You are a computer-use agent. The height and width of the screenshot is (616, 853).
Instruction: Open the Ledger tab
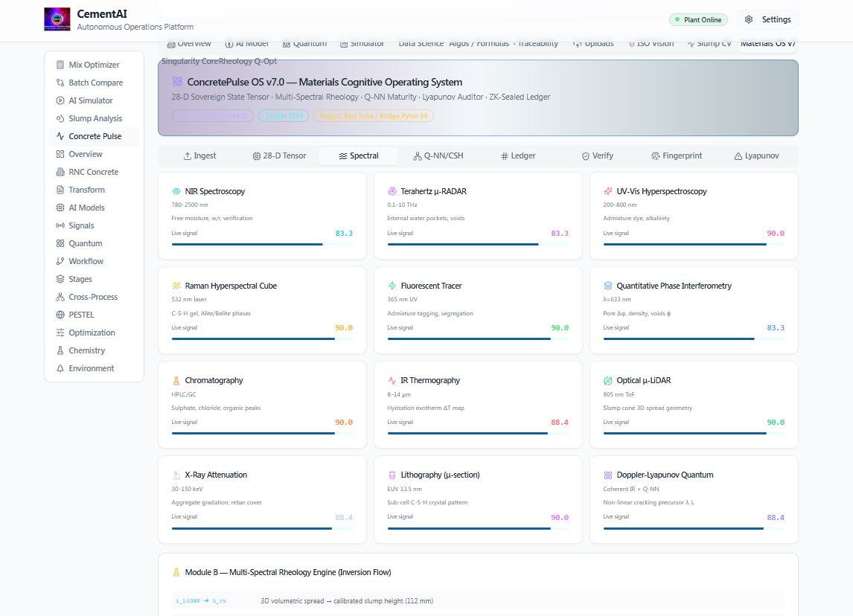[x=518, y=156]
